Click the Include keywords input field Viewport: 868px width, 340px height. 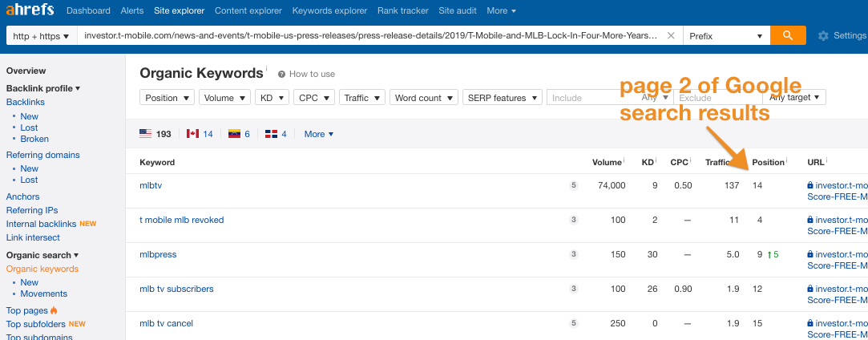click(x=593, y=98)
